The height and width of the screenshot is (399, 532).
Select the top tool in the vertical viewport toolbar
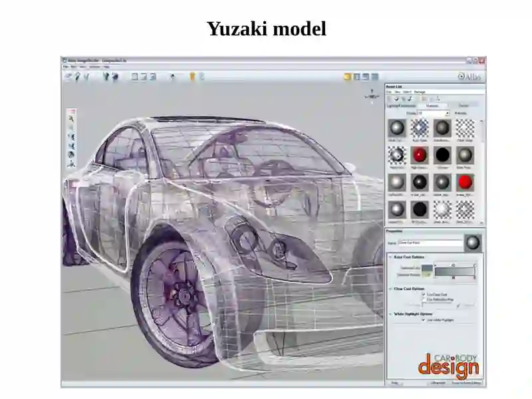71,118
